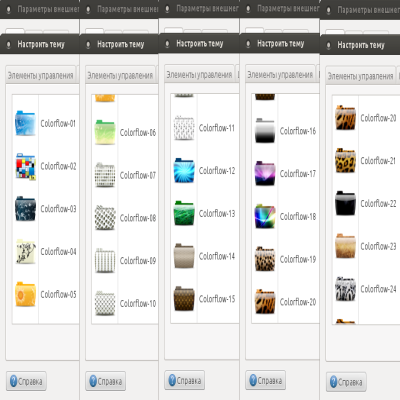
Task: Choose the green Colorflow-06 folder icon
Action: pos(105,132)
